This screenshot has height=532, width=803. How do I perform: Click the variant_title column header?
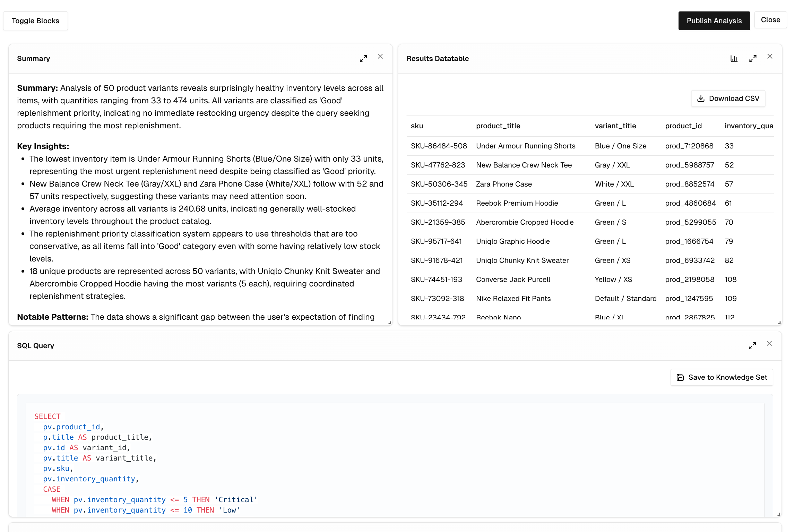615,126
